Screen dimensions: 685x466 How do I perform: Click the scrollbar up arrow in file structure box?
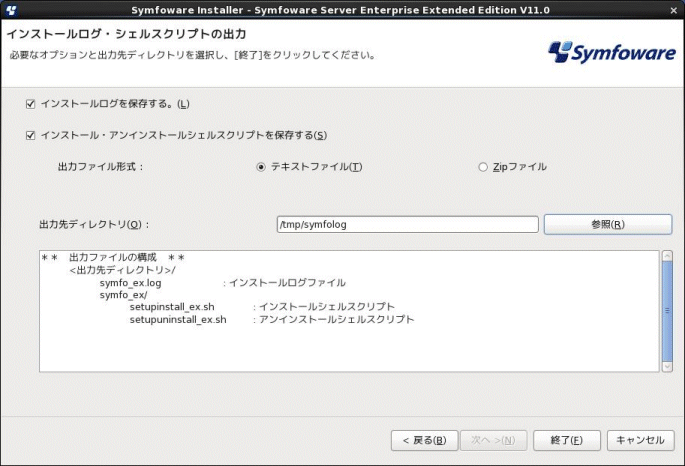pos(667,256)
